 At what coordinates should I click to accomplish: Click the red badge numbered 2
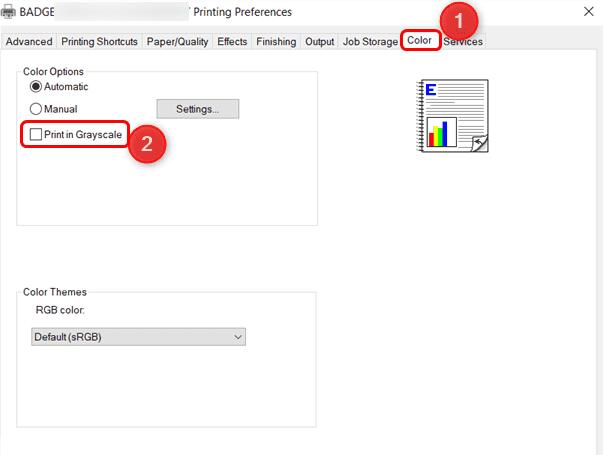click(x=146, y=143)
